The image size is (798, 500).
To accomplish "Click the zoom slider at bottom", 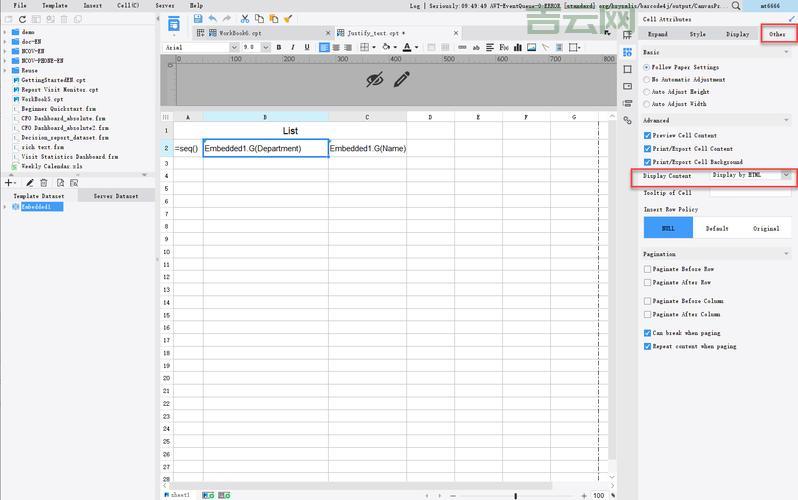I will (x=516, y=495).
